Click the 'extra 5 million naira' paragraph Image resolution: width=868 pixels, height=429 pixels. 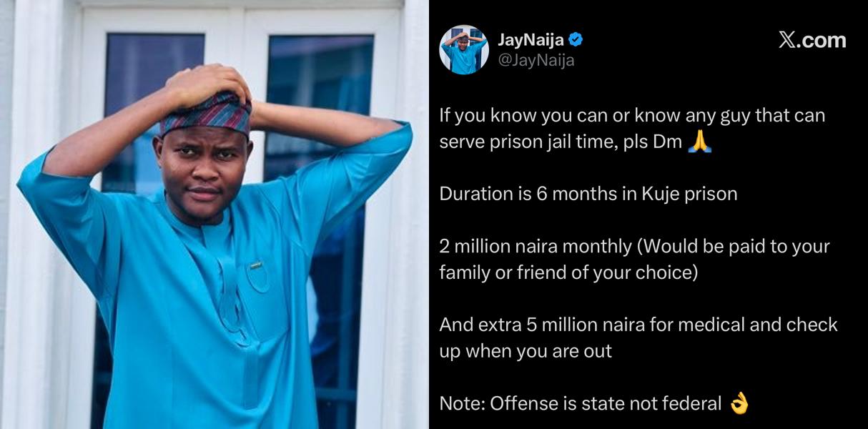(638, 337)
